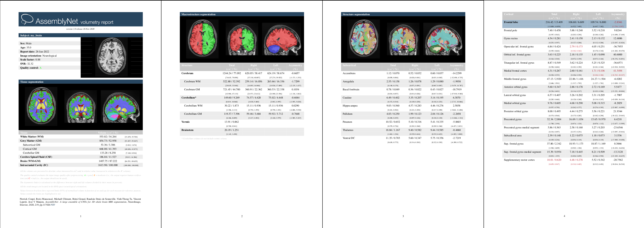Click the Hippocampus row label
The image size is (644, 228).
350,106
